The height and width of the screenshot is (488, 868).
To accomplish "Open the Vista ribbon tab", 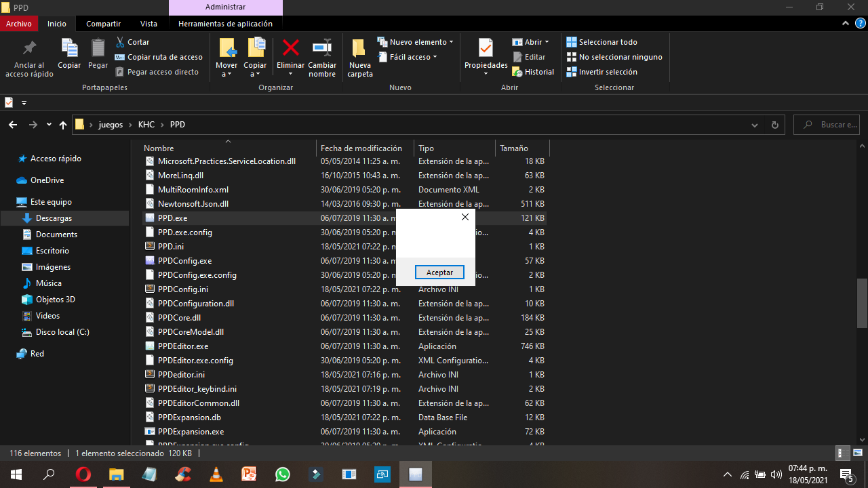I will tap(149, 24).
